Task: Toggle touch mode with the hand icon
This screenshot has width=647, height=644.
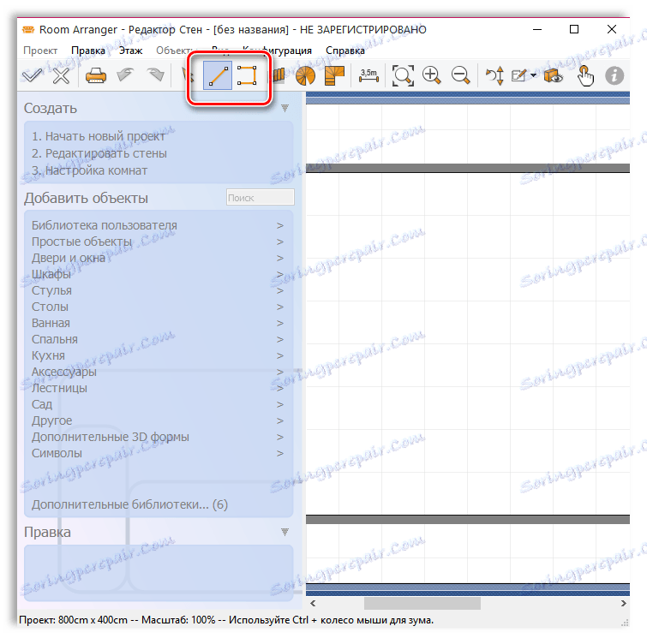Action: (585, 75)
